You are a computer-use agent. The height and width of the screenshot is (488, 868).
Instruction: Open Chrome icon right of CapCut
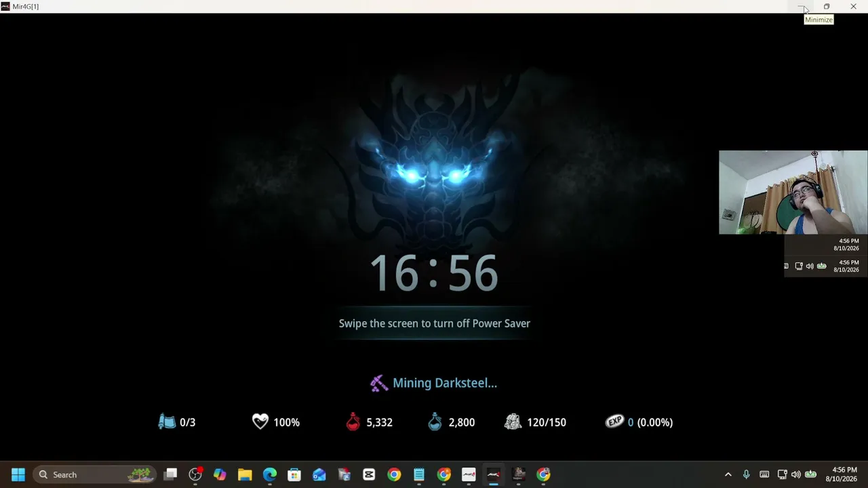point(394,474)
